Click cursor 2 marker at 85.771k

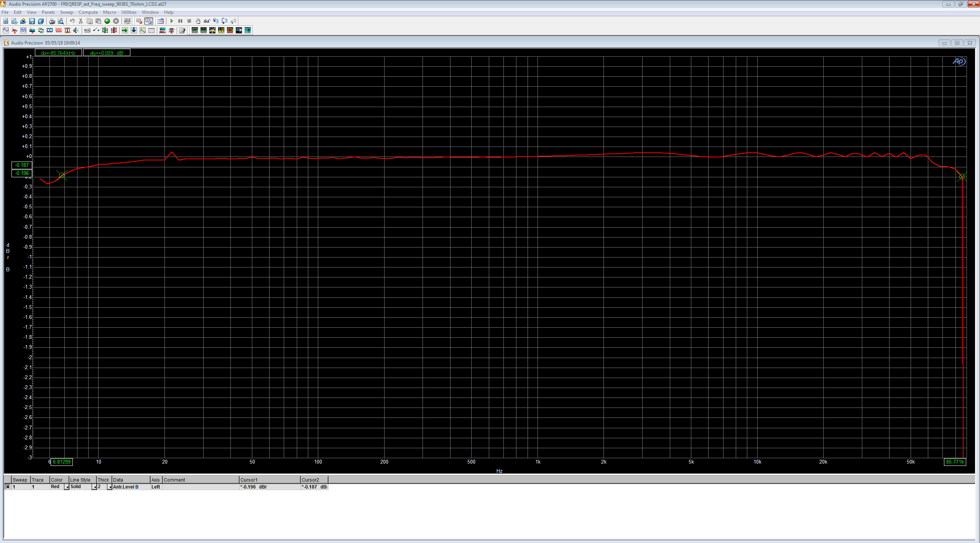962,177
